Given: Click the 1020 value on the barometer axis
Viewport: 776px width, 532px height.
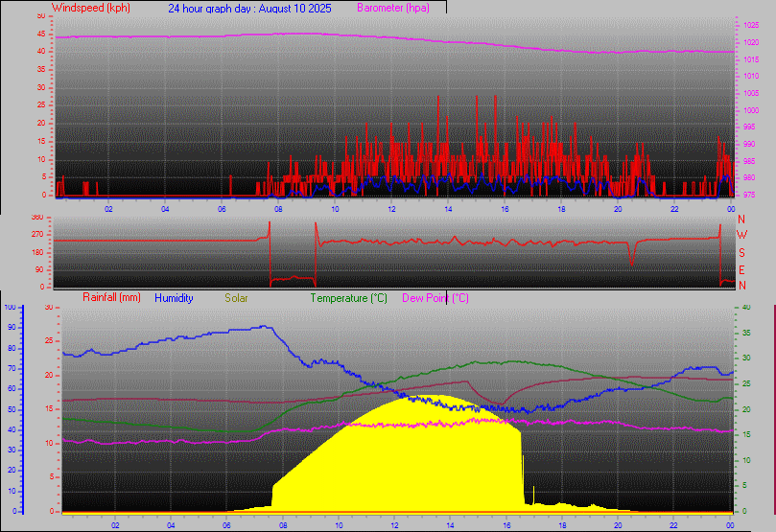Looking at the screenshot, I should pos(751,42).
